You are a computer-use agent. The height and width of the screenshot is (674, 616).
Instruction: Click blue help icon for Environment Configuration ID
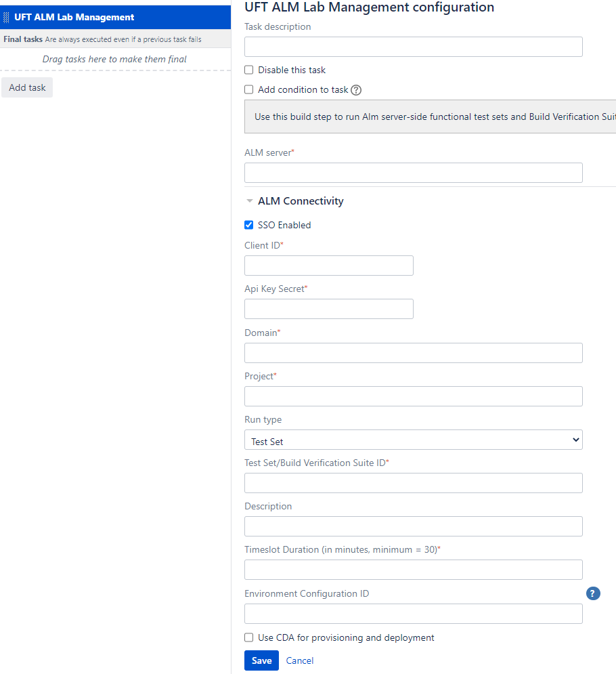[x=593, y=594]
